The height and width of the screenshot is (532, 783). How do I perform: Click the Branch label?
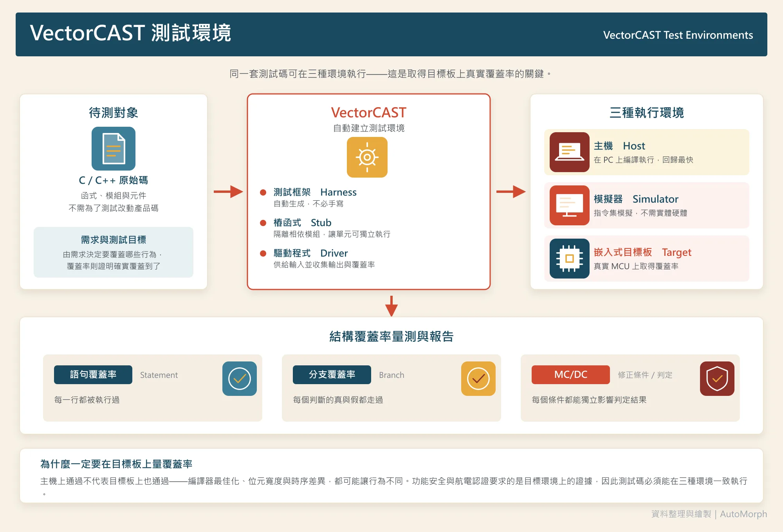[391, 375]
